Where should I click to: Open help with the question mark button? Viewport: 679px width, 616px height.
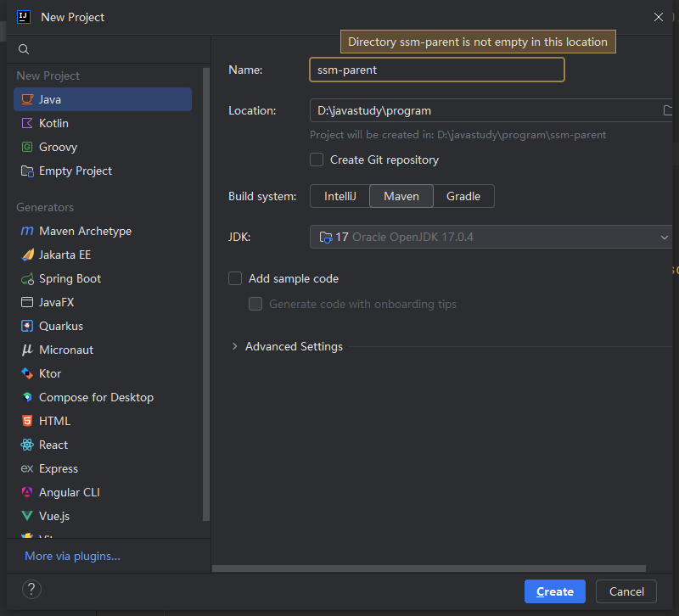(x=31, y=590)
